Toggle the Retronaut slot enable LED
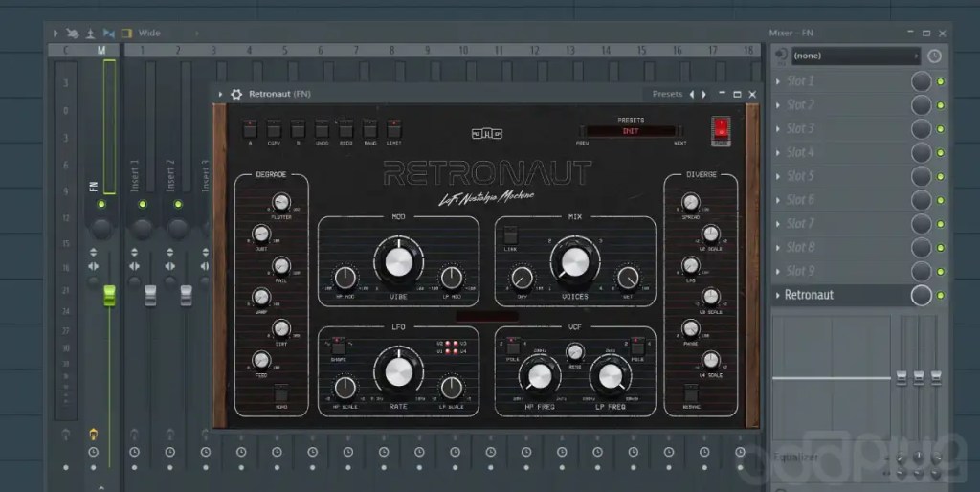Image resolution: width=980 pixels, height=492 pixels. 941,295
